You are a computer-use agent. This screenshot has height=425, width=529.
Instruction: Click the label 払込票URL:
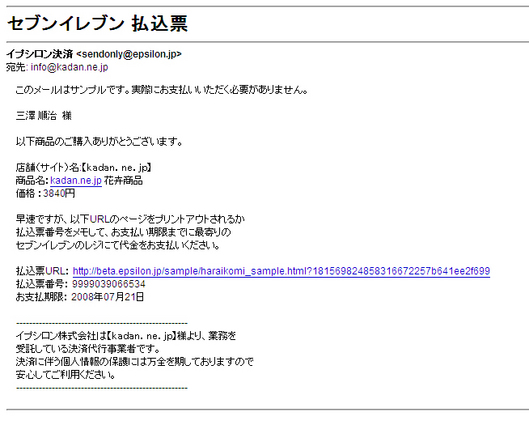click(42, 271)
